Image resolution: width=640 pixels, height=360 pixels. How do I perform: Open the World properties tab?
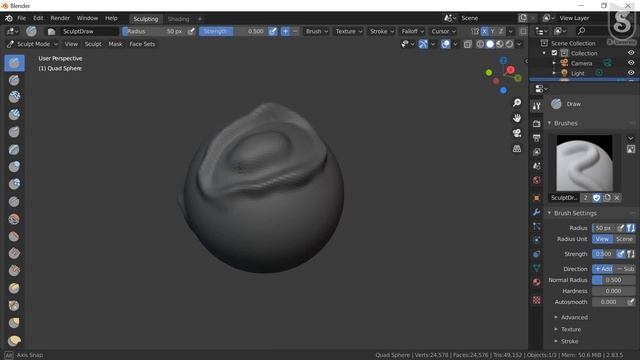tap(537, 180)
